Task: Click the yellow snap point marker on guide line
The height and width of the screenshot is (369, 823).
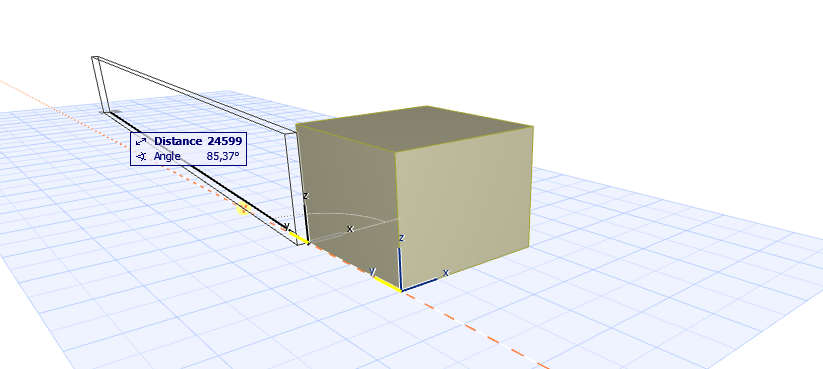Action: point(243,209)
